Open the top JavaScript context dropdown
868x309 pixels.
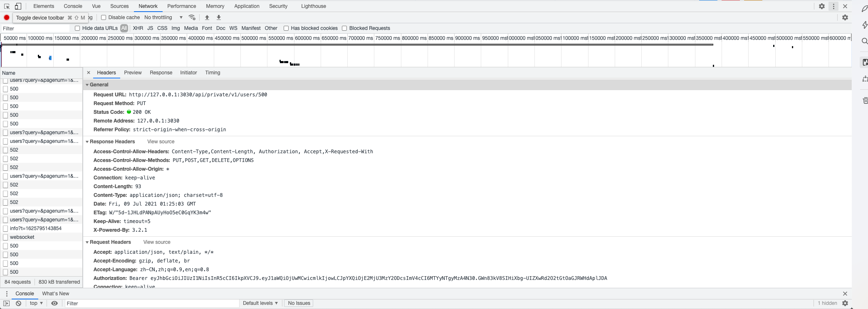36,304
